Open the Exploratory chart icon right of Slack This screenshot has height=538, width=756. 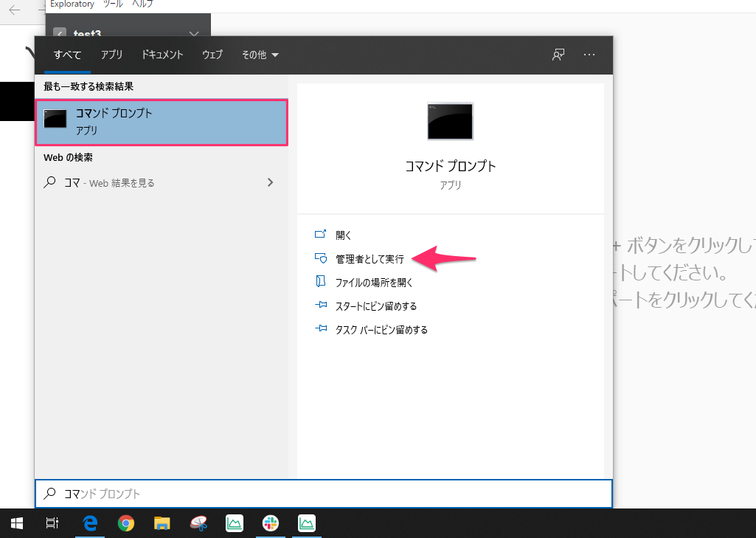307,523
